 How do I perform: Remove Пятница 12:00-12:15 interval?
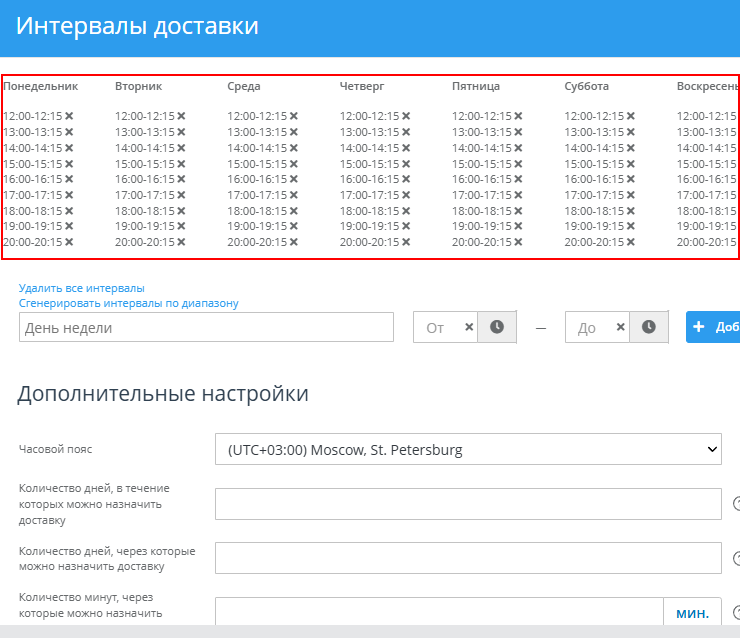(x=518, y=116)
